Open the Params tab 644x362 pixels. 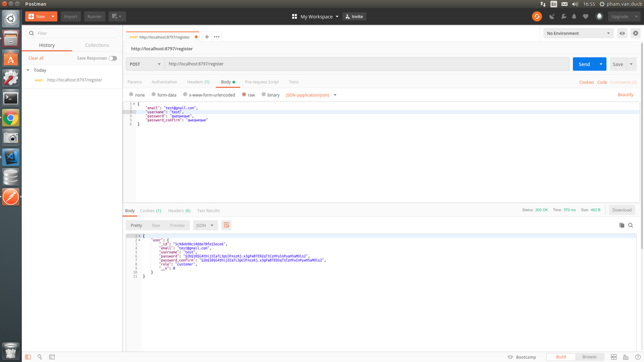click(x=135, y=82)
